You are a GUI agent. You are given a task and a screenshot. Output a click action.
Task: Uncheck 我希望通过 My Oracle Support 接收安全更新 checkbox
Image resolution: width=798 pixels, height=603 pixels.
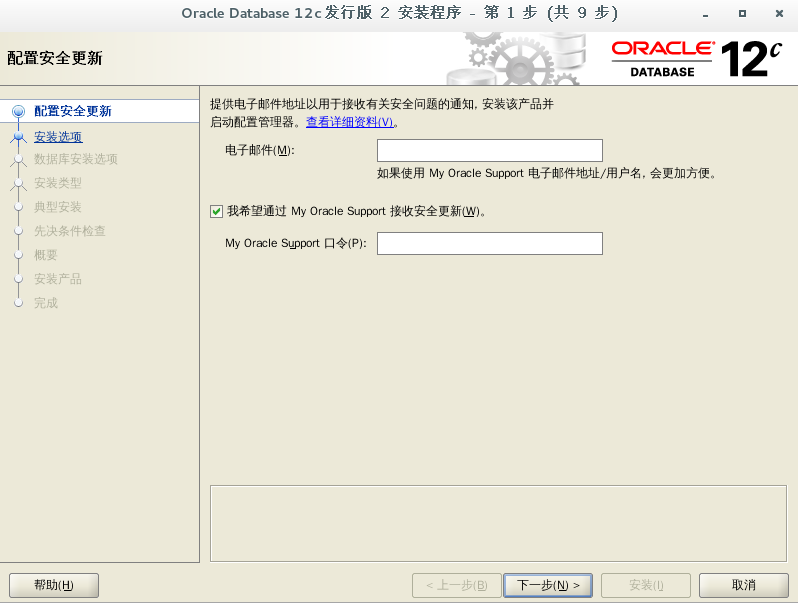[x=216, y=211]
